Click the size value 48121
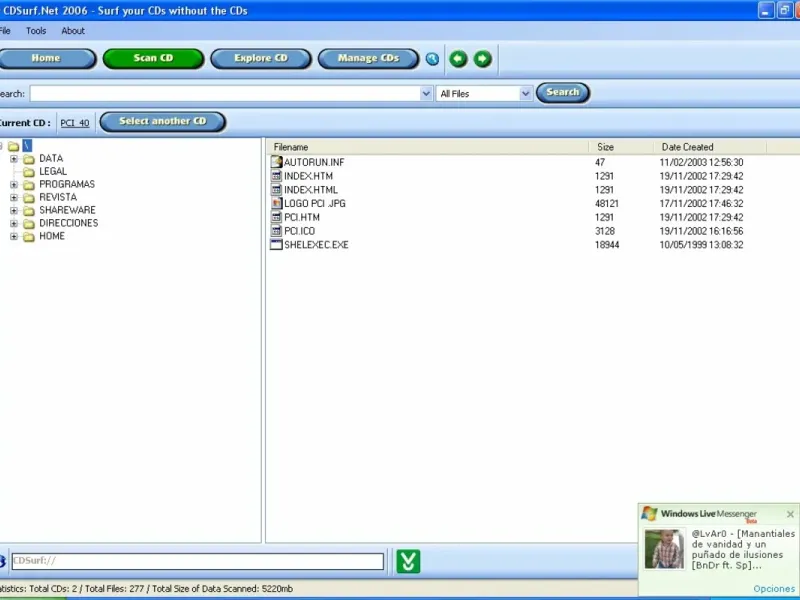The image size is (800, 600). [607, 204]
